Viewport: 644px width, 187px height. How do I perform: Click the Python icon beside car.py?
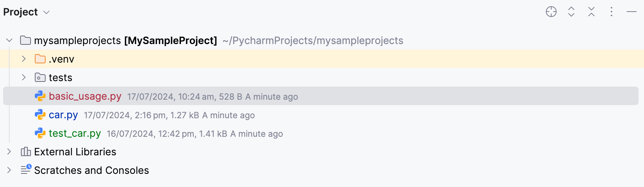(x=40, y=115)
